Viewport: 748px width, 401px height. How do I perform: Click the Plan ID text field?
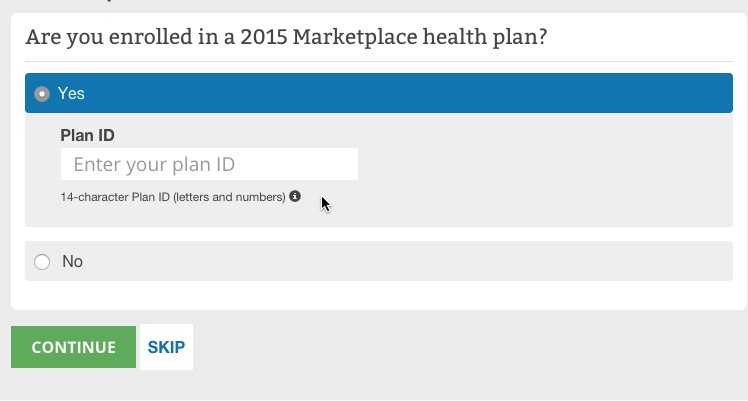(x=209, y=165)
